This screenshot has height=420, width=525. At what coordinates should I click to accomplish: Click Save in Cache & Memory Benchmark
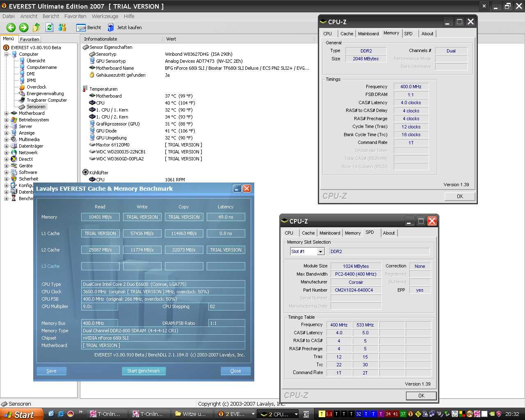pyautogui.click(x=51, y=371)
